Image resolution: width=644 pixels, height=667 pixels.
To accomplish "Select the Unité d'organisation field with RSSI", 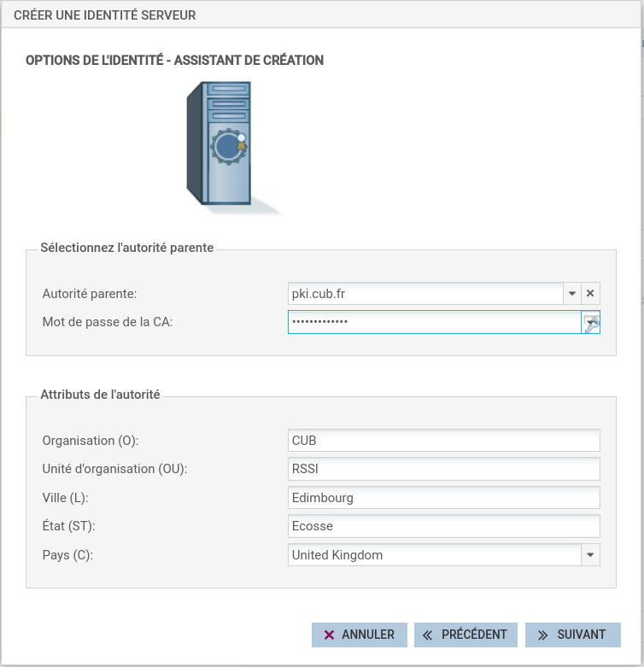I will 444,469.
